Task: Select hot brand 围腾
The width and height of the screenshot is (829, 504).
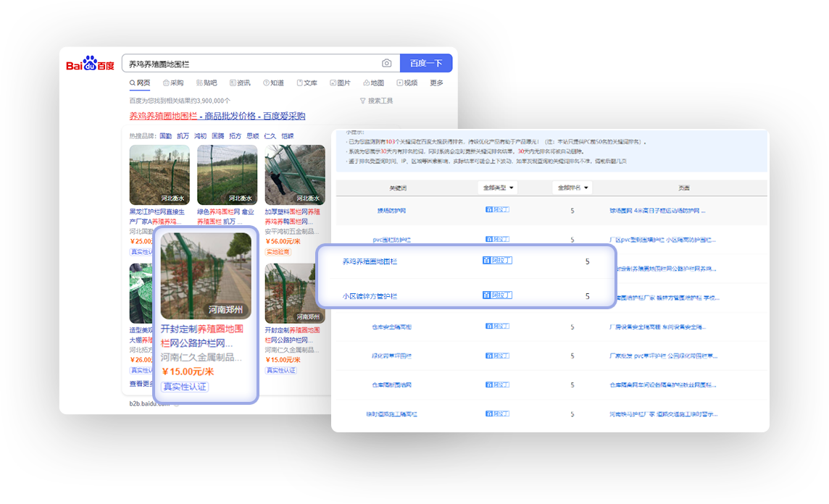Action: pos(218,135)
